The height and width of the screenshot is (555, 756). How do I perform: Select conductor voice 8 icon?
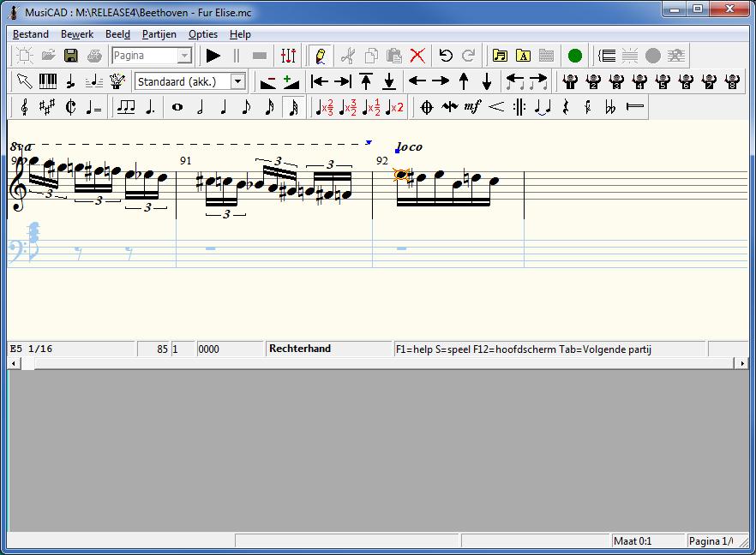pyautogui.click(x=732, y=81)
